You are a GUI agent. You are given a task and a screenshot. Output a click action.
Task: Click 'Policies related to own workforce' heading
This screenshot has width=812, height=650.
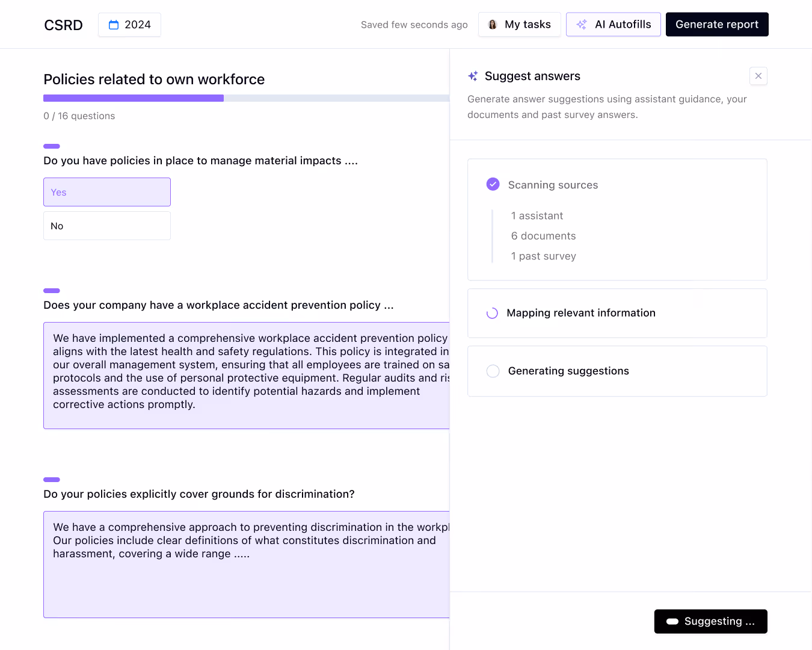(154, 79)
